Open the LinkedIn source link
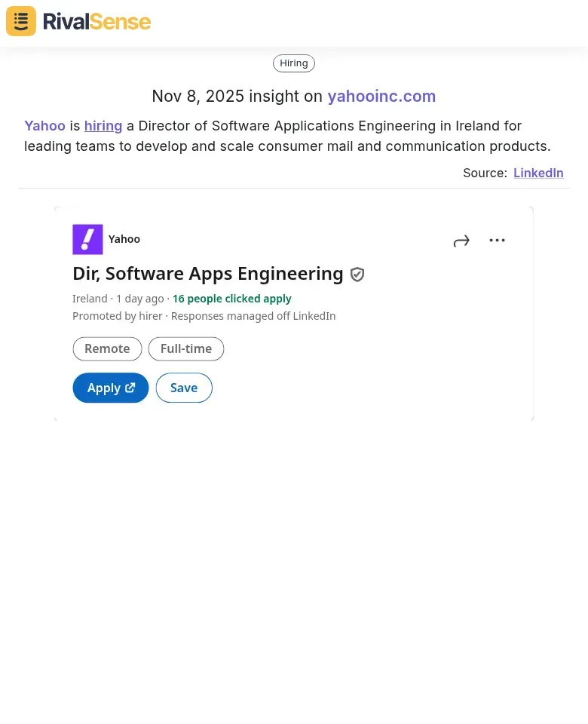 538,173
